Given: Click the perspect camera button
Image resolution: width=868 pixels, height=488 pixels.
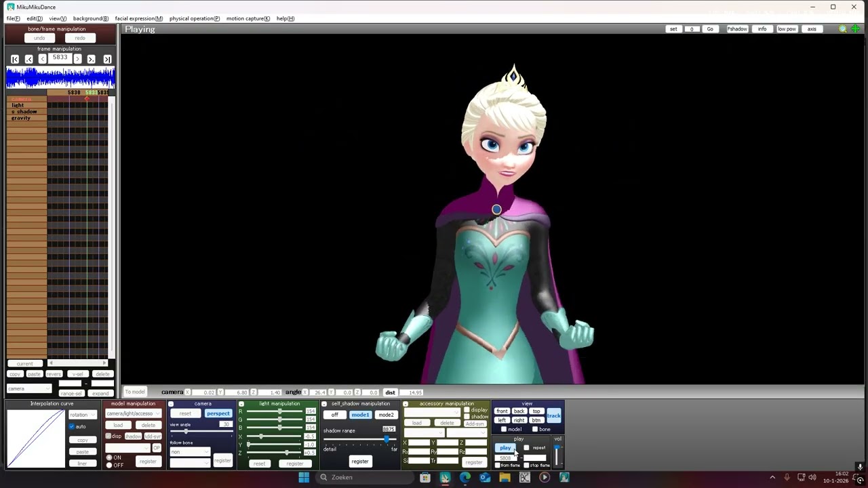Looking at the screenshot, I should 218,413.
